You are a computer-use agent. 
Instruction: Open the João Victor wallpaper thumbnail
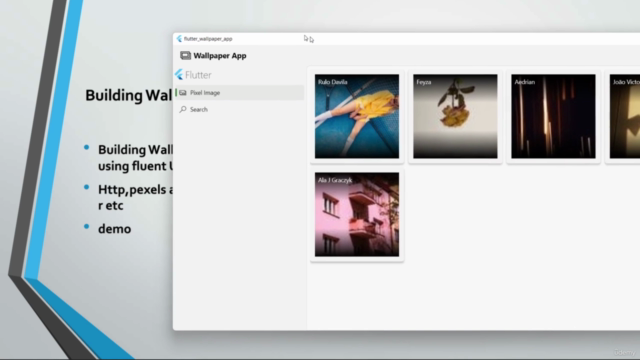[x=624, y=116]
